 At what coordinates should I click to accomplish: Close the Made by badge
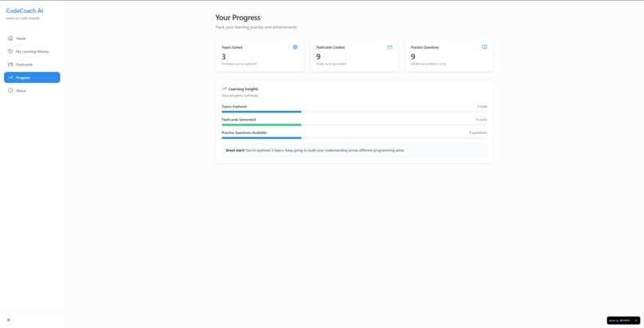[636, 320]
